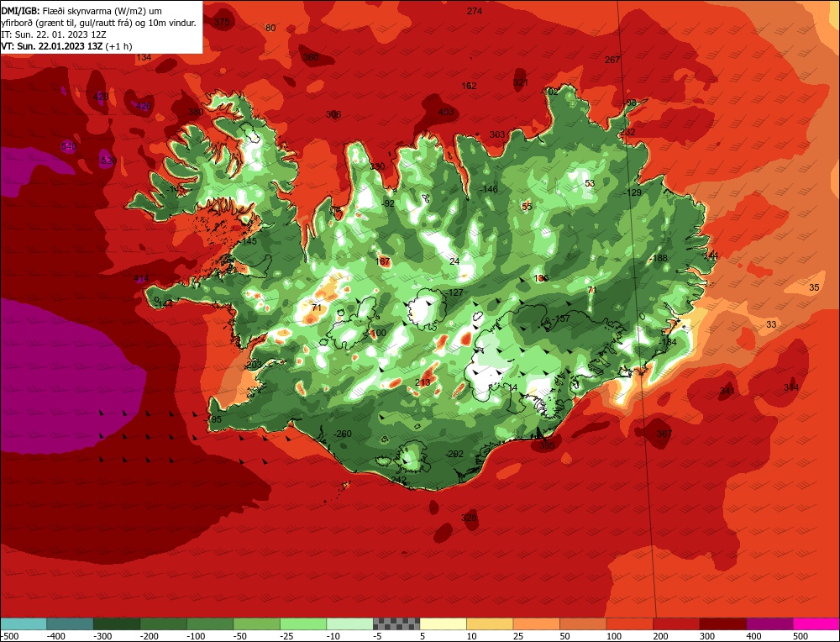Click the flux value 375 on the map
Screen dimensions: 840x642
tap(222, 22)
